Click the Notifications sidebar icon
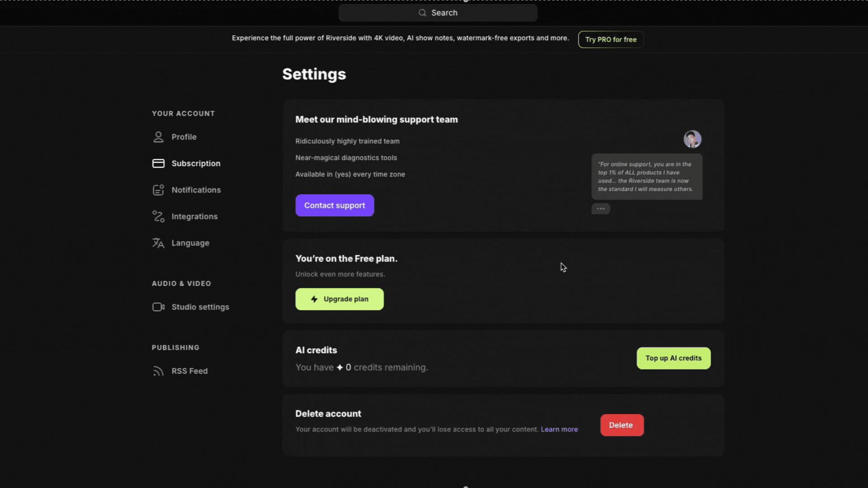 click(158, 190)
